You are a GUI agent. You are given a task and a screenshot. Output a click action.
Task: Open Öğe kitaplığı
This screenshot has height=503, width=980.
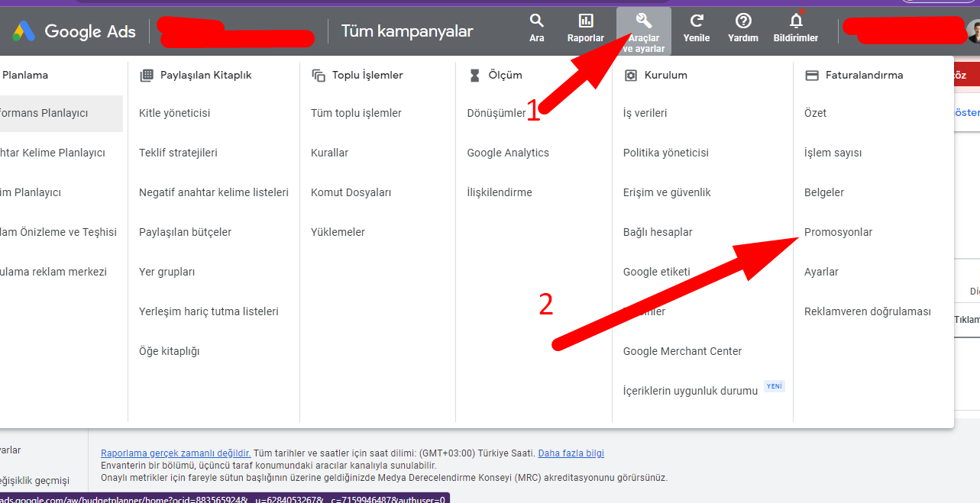[170, 351]
